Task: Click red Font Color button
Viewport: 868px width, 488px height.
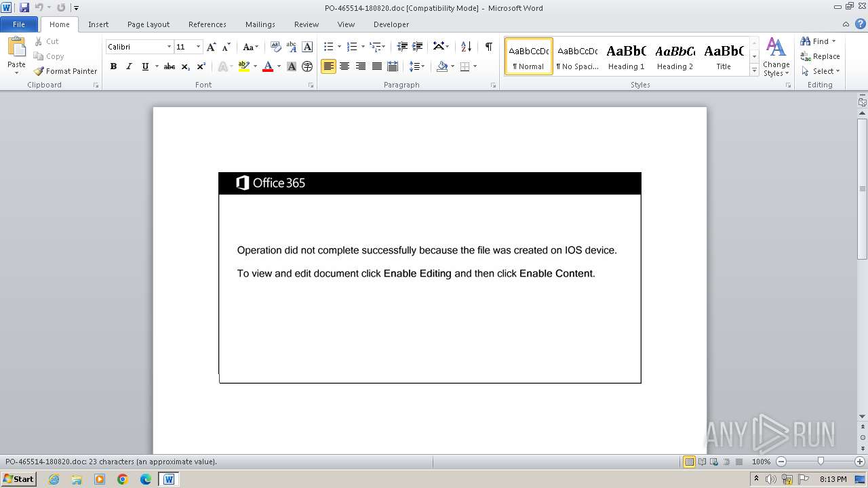Action: (x=268, y=66)
